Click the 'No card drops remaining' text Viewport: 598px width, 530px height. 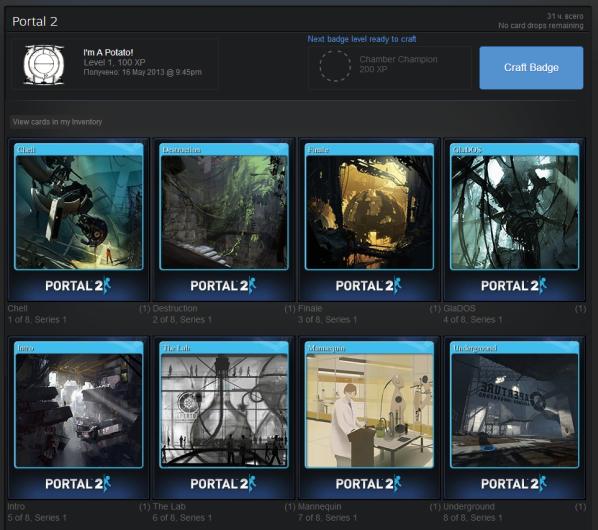click(x=540, y=26)
